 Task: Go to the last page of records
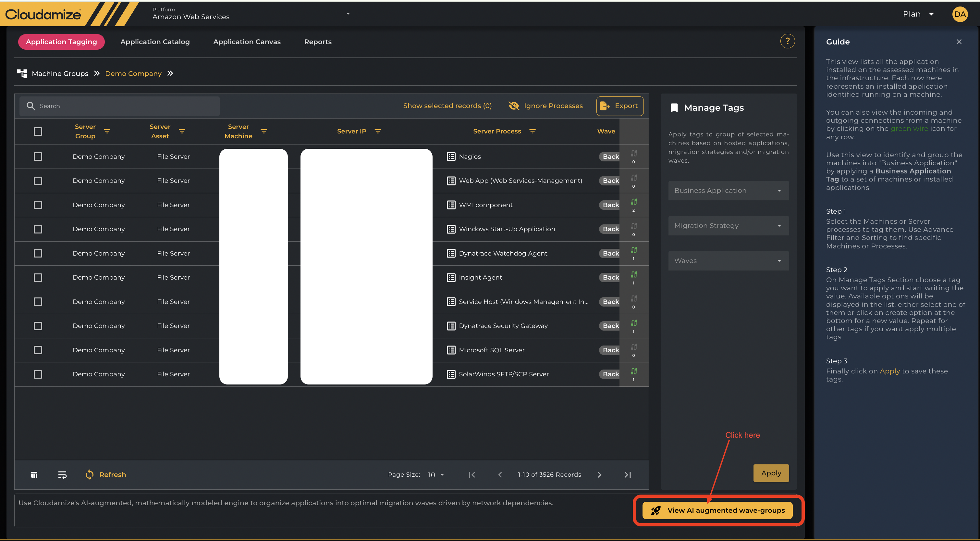(x=627, y=474)
